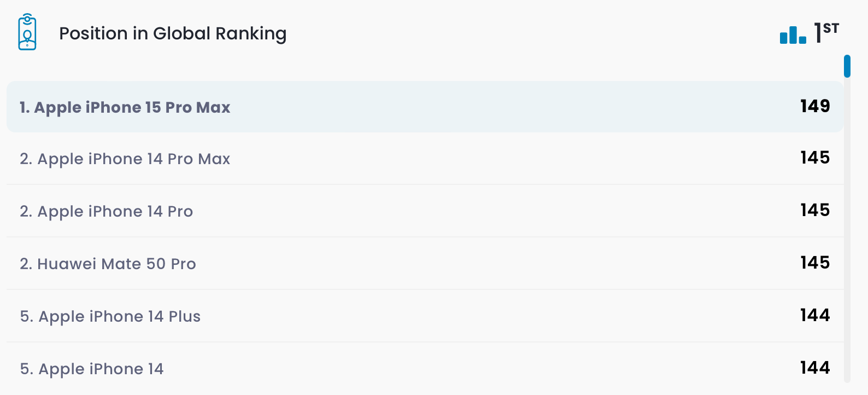Choose Apple iPhone 14 Pro in ranking
The image size is (868, 395).
pyautogui.click(x=107, y=211)
